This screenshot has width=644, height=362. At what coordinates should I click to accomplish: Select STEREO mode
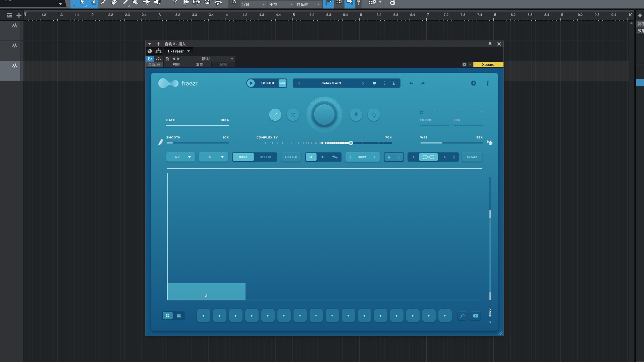pyautogui.click(x=266, y=157)
